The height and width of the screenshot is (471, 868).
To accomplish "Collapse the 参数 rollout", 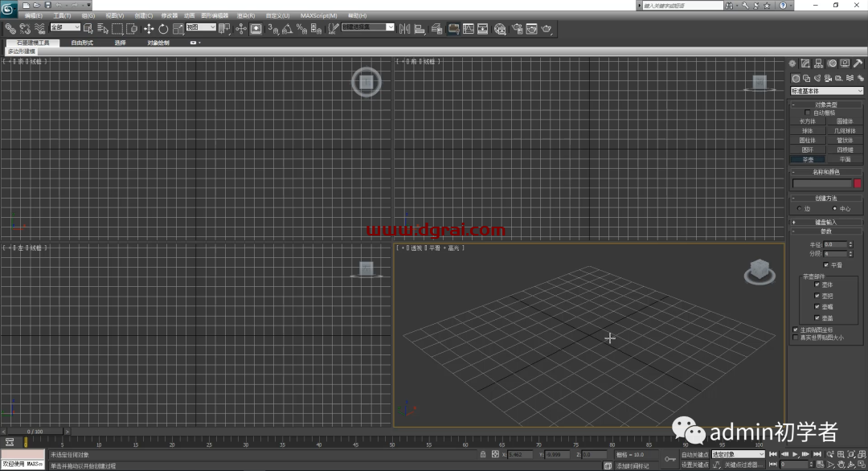I will (826, 231).
